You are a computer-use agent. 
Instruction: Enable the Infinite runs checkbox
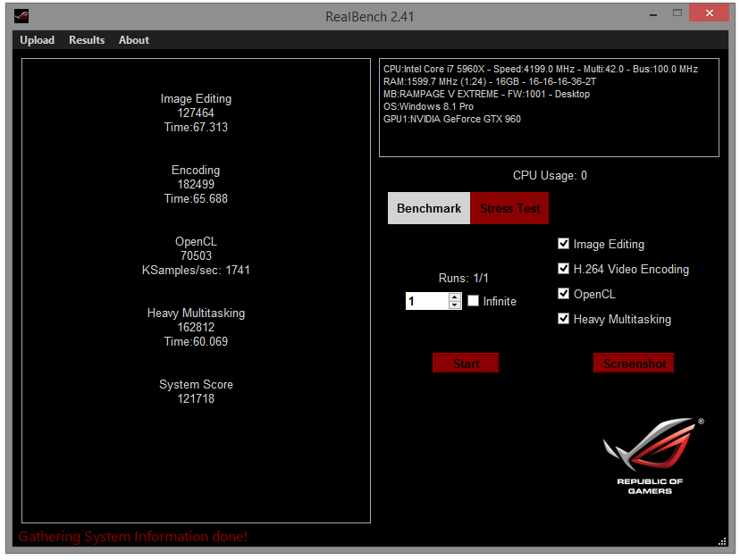(473, 300)
